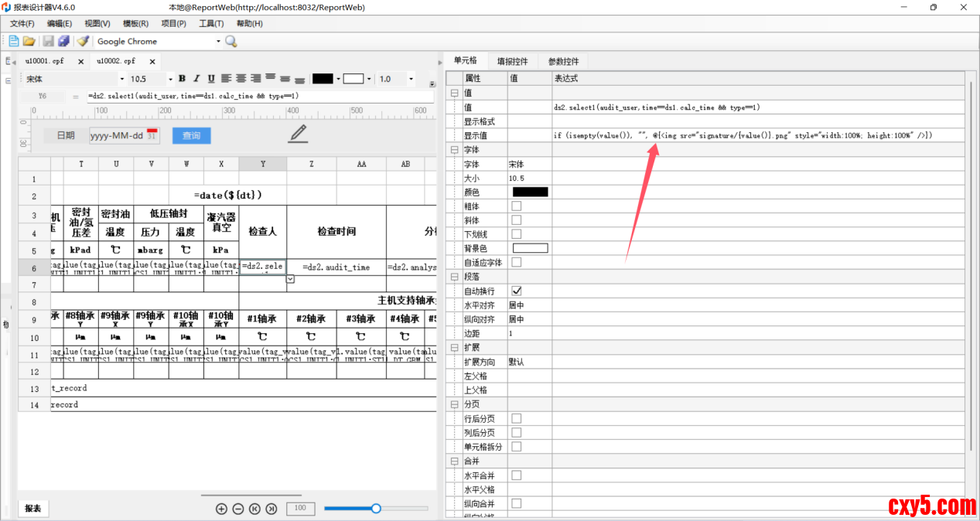Apply italic formatting to the cell

coord(196,79)
